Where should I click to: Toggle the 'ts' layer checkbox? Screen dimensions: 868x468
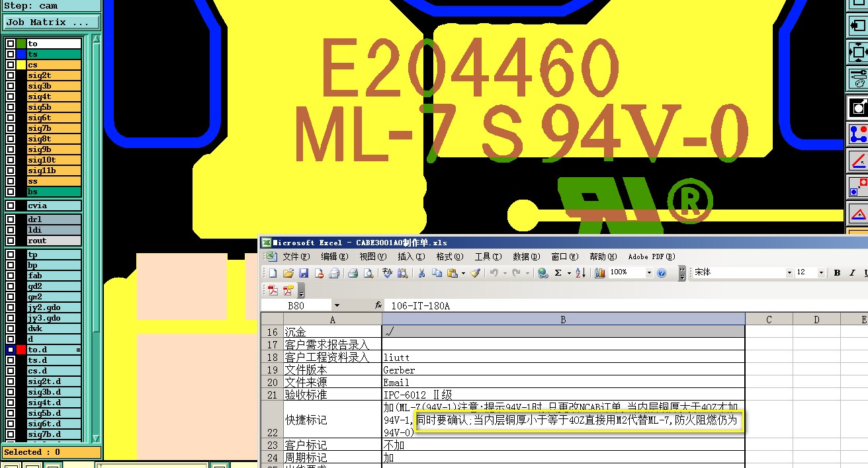point(11,54)
